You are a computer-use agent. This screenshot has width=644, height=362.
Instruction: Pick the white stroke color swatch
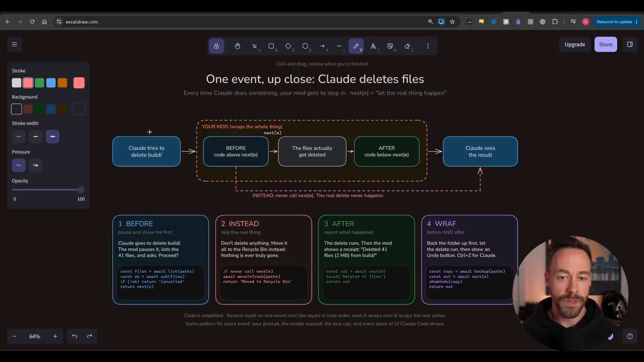click(x=17, y=83)
